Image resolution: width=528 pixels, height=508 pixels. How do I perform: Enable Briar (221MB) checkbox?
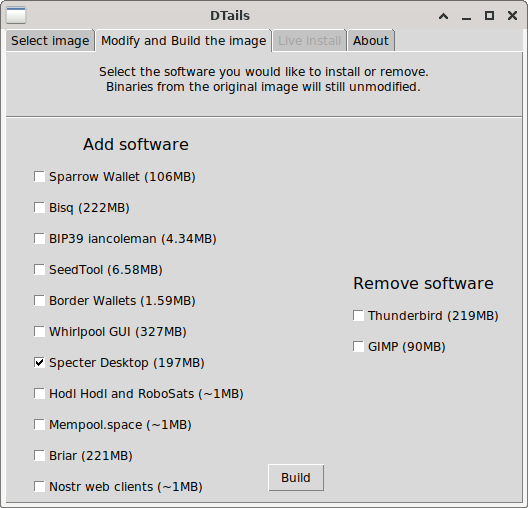tap(39, 455)
